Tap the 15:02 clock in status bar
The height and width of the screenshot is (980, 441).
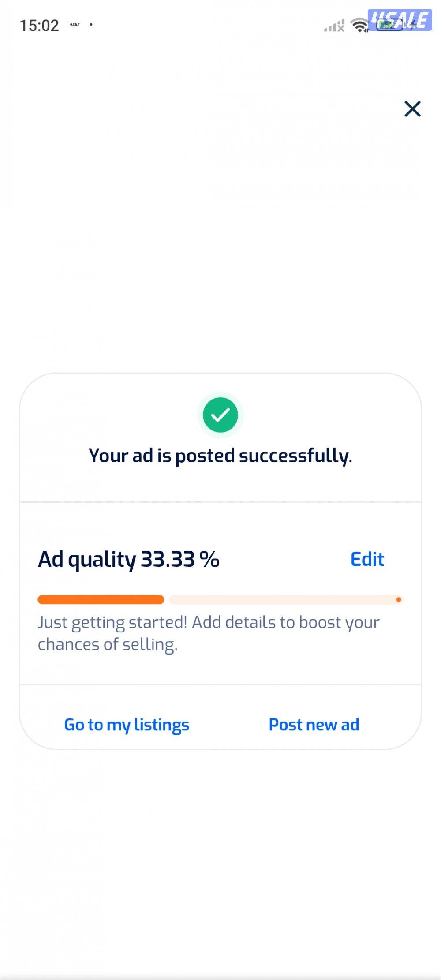[x=39, y=26]
